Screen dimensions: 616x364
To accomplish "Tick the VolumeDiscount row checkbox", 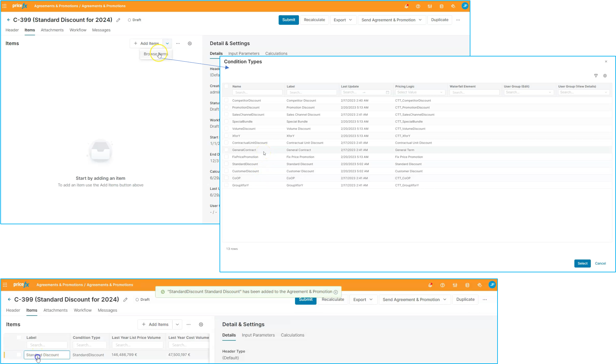I will [226, 129].
